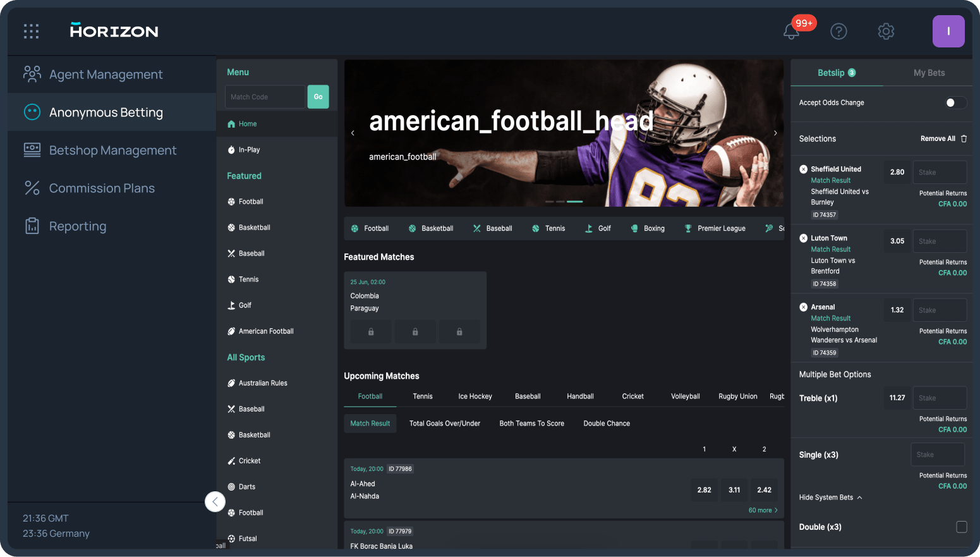Select Total Goals Over/Under market
The height and width of the screenshot is (557, 980).
[445, 424]
